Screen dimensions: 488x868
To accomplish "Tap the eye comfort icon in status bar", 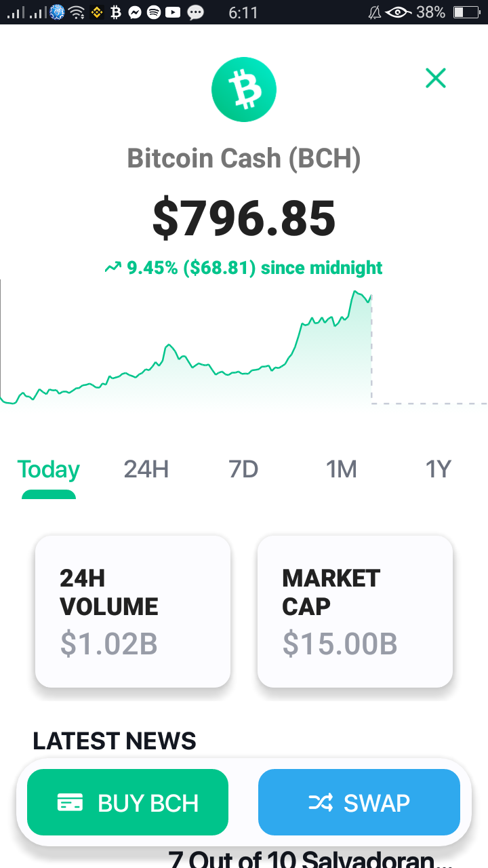I will (x=399, y=12).
